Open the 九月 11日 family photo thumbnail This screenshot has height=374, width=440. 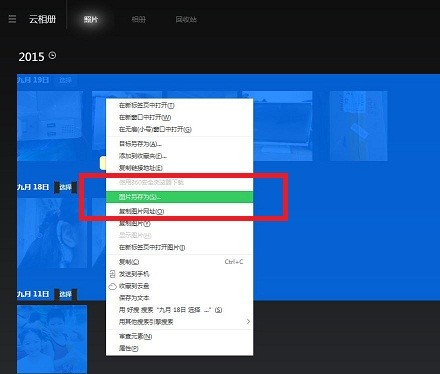[52, 339]
